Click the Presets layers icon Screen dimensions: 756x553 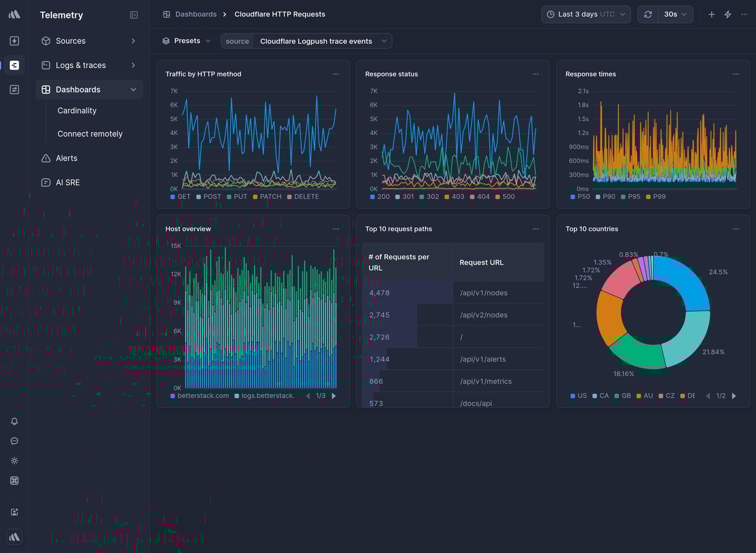pyautogui.click(x=166, y=41)
